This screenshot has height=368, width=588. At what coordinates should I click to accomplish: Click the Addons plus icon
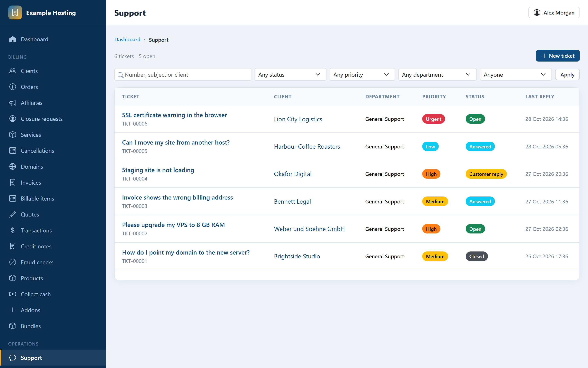[13, 310]
